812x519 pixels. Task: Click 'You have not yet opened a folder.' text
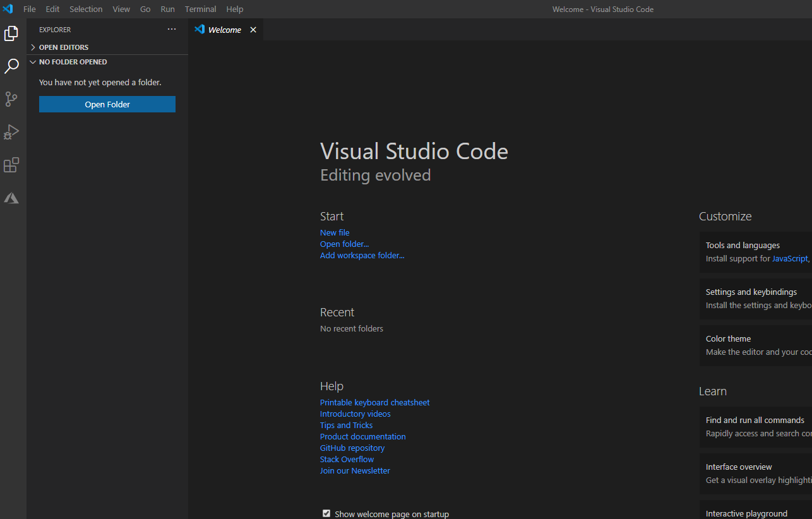(100, 82)
